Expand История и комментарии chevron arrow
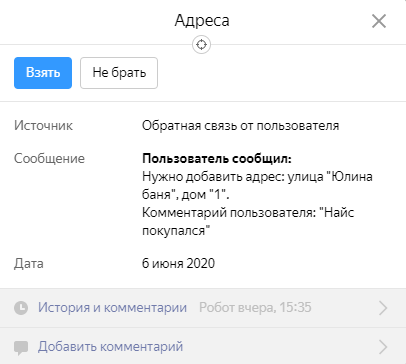Image resolution: width=406 pixels, height=364 pixels. (x=383, y=308)
